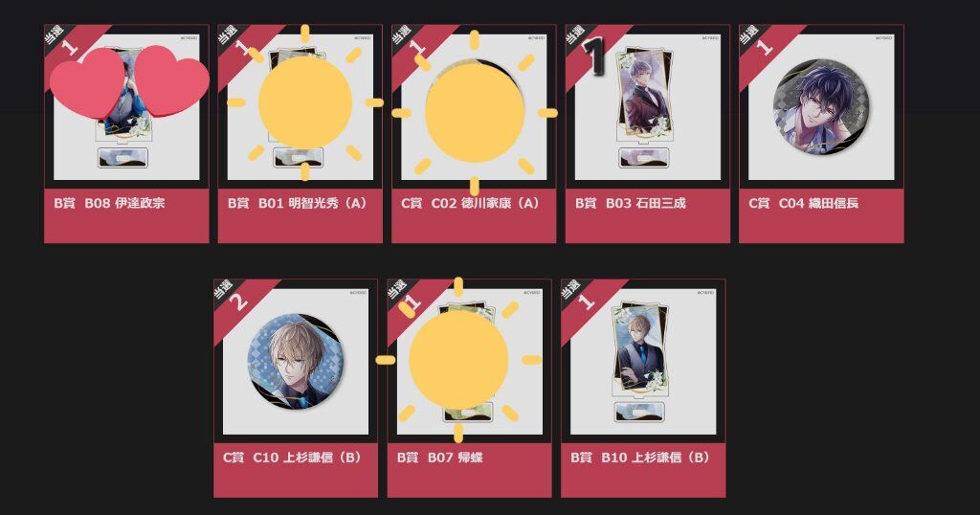Click the 当選 ribbon on B10 上杉謙信 card
Screen dimensions: 980x515
tap(588, 305)
